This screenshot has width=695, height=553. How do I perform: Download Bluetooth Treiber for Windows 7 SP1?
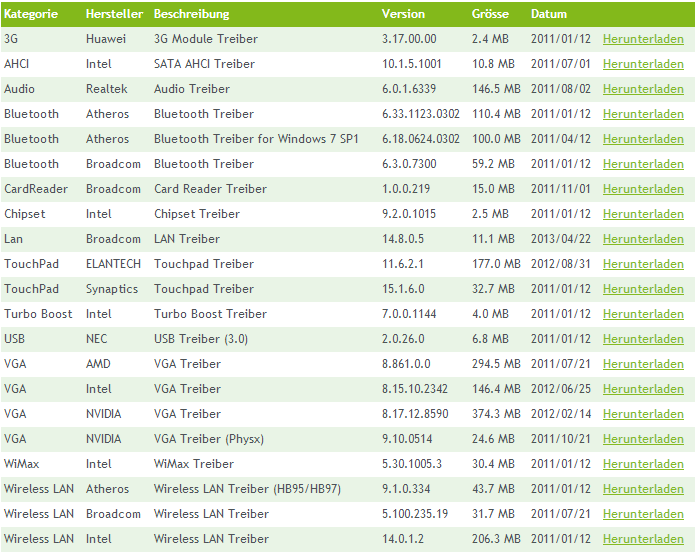pyautogui.click(x=643, y=139)
